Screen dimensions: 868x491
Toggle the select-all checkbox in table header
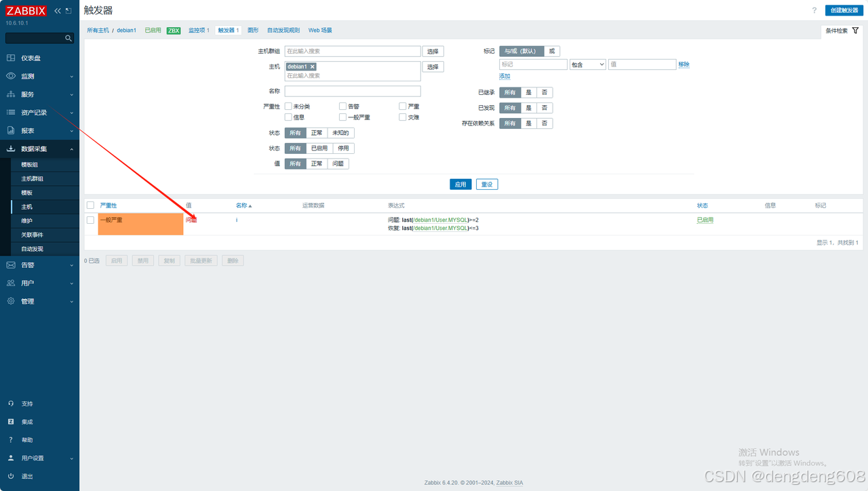[90, 205]
